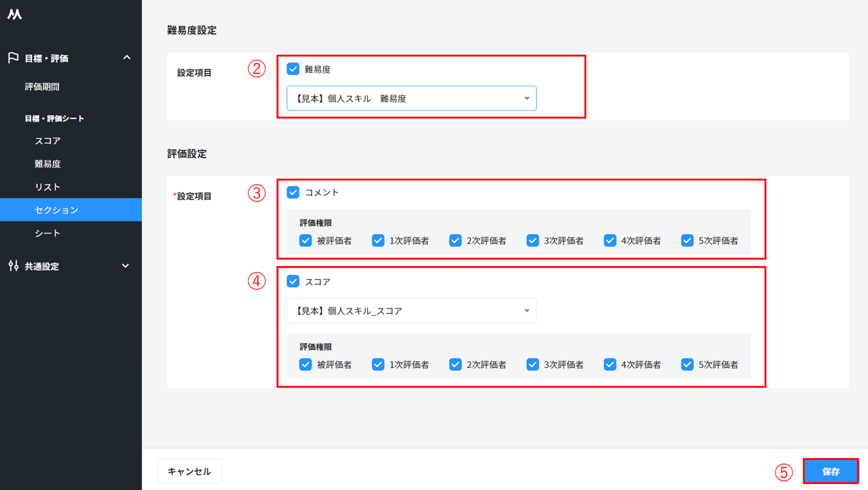Viewport: 868px width, 490px height.
Task: Toggle the スコア setting checkbox
Action: (293, 281)
